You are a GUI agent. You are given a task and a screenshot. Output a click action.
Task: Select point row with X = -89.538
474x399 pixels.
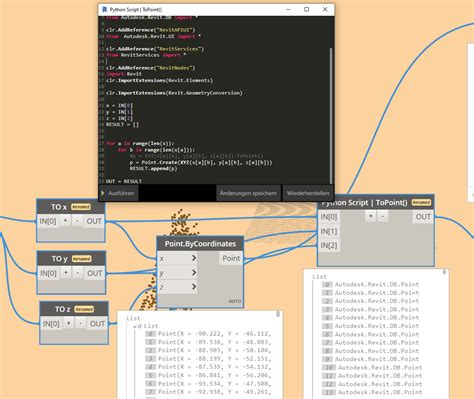pos(208,342)
